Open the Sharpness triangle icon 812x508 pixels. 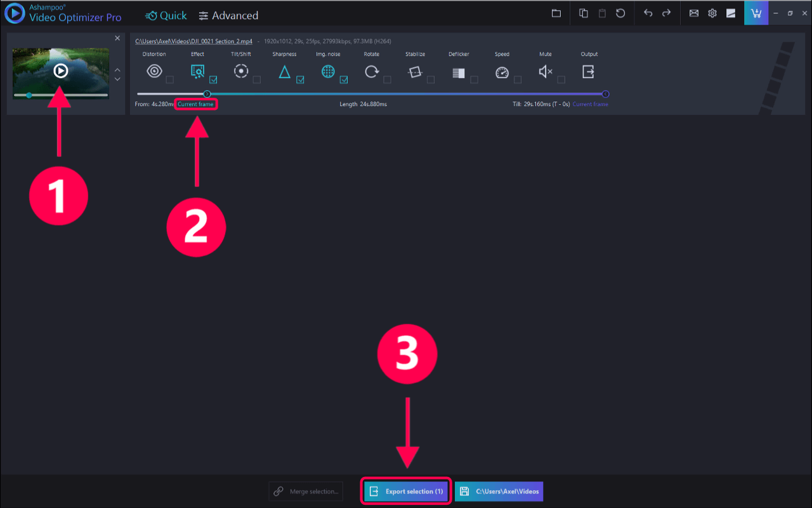[284, 72]
